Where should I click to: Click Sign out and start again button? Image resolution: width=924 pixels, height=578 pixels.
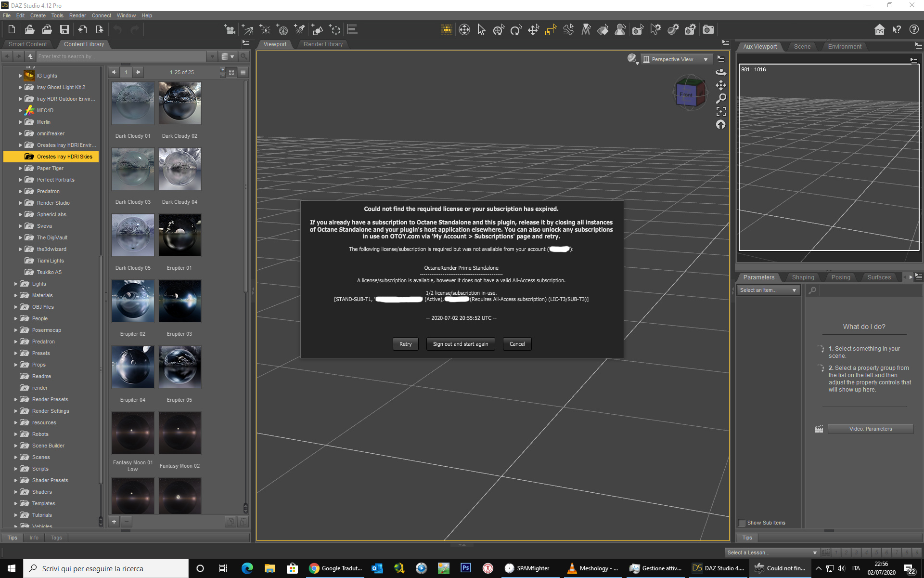[460, 344]
